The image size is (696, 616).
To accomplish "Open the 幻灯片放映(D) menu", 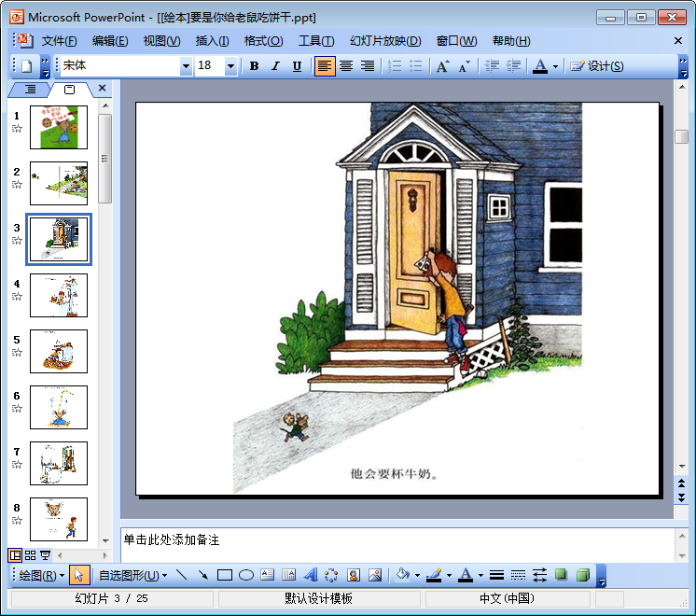I will pyautogui.click(x=385, y=41).
